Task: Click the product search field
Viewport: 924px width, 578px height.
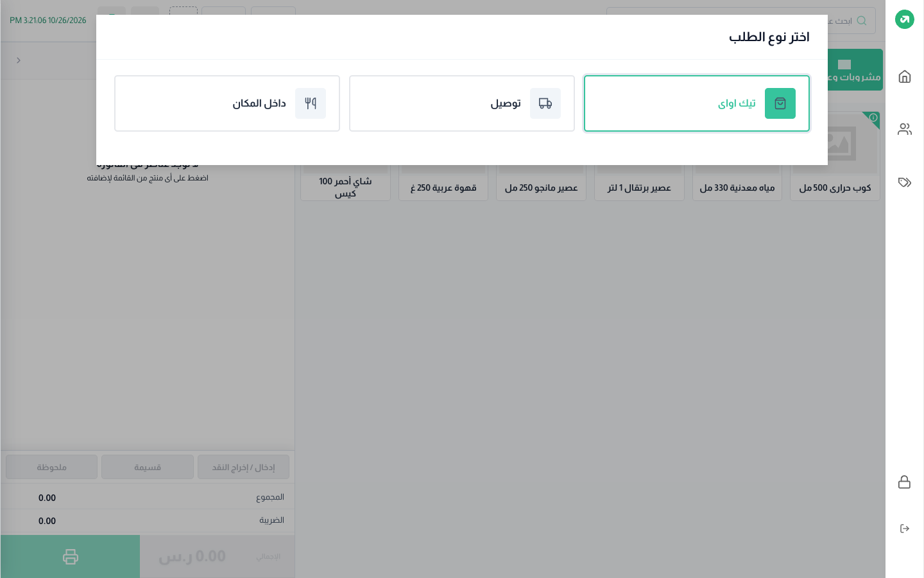Action: (x=741, y=21)
